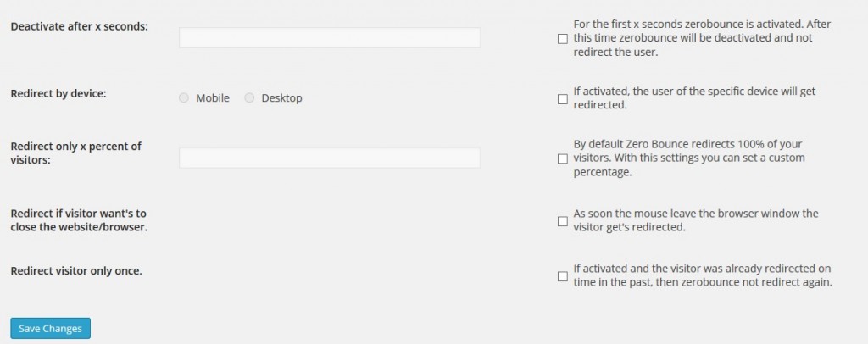Click the 'Redirect if visitor want's to close' label
The height and width of the screenshot is (344, 868).
[78, 220]
